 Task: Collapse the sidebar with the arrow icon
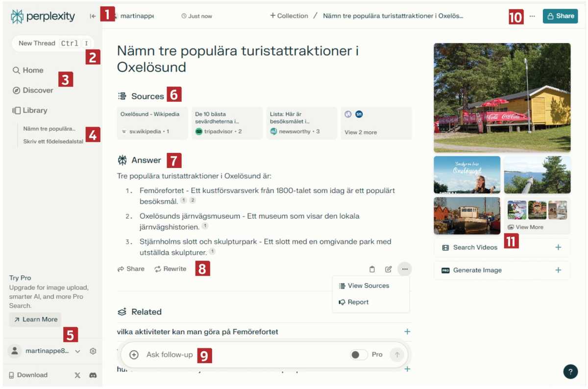[93, 16]
